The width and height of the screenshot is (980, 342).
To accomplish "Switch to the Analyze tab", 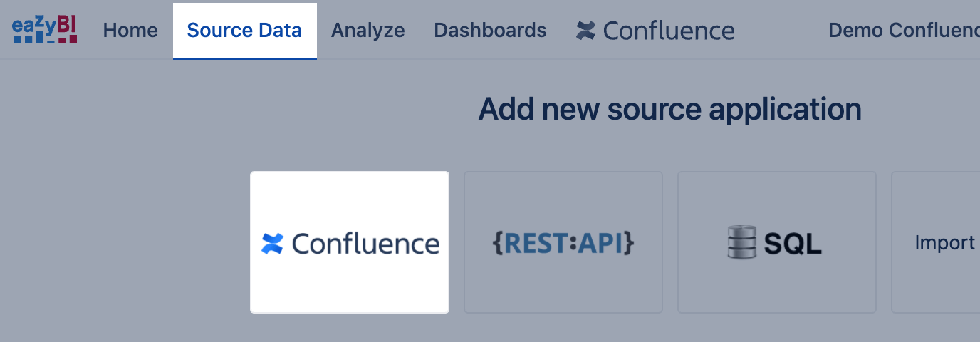I will pyautogui.click(x=367, y=31).
